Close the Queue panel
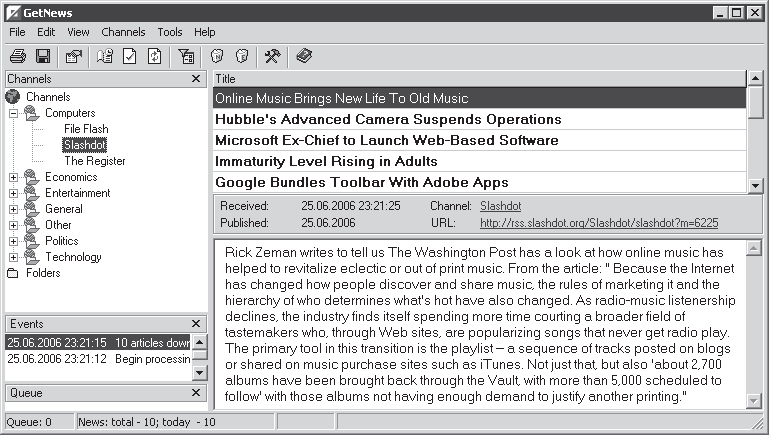The width and height of the screenshot is (769, 435). coord(196,393)
